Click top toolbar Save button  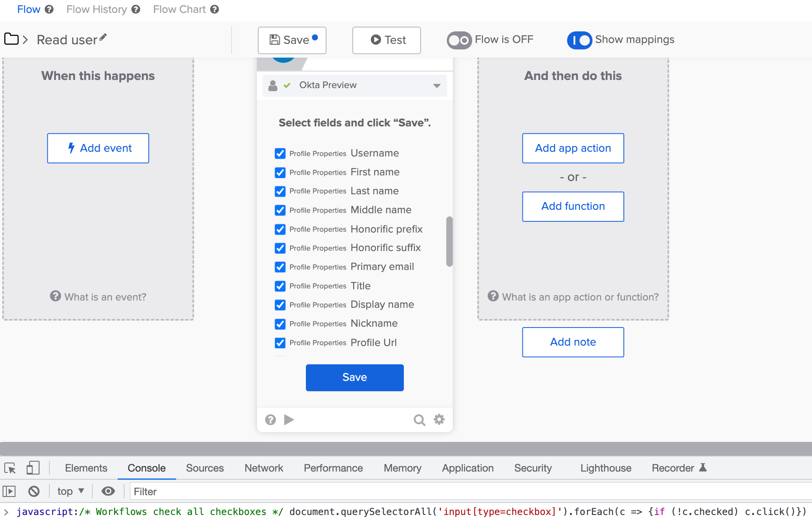(292, 40)
